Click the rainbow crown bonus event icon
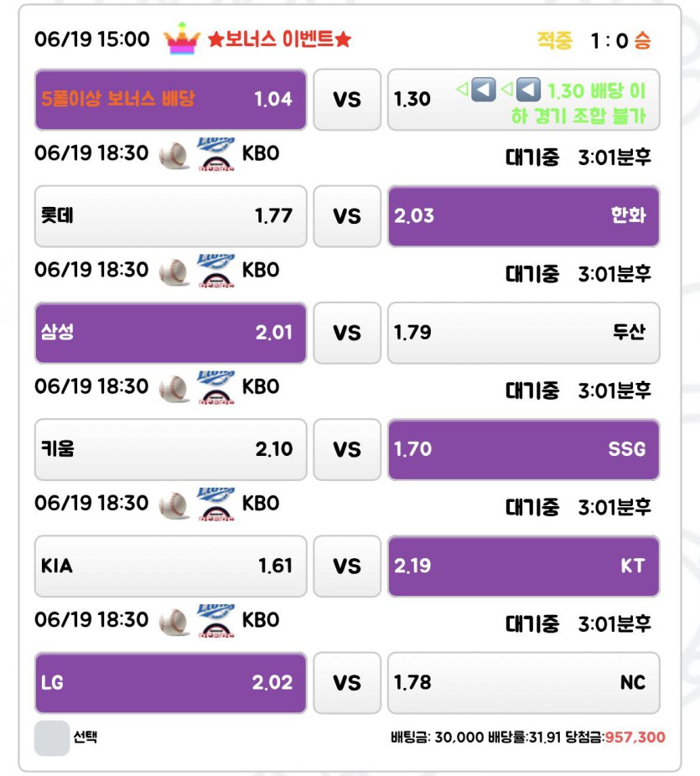The image size is (700, 776). 182,39
